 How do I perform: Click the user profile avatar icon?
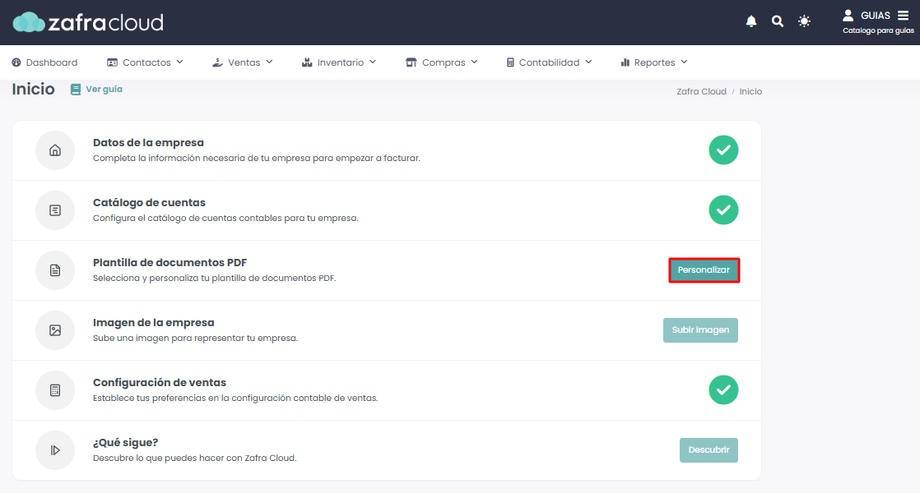pos(848,15)
